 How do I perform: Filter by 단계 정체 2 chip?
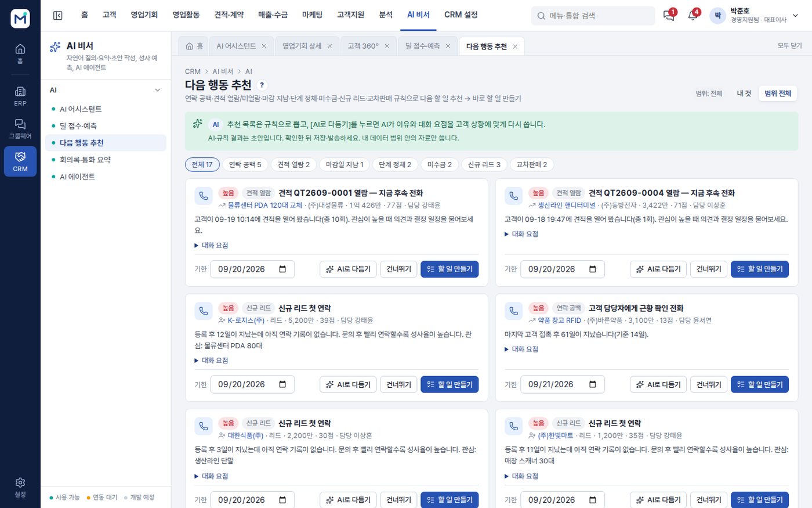(x=395, y=165)
